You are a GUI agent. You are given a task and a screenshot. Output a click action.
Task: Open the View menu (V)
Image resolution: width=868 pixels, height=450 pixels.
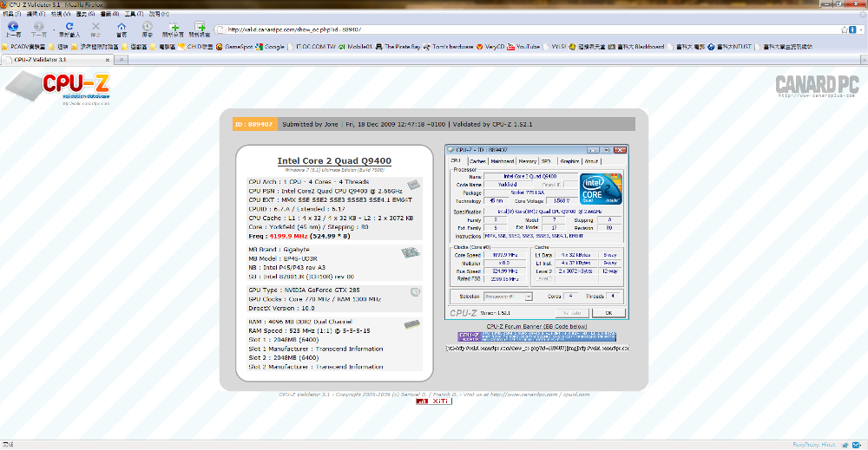[61, 14]
